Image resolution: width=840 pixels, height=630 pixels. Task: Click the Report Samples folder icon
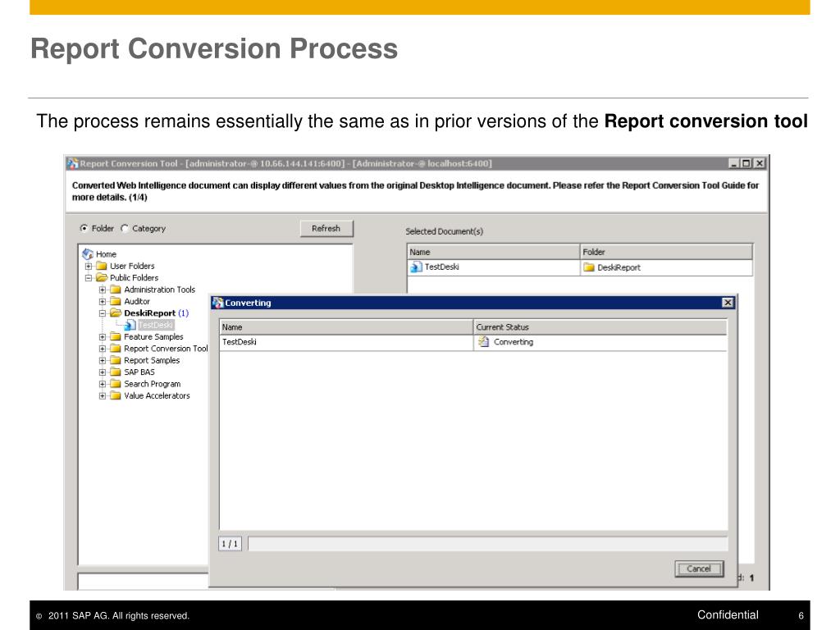click(116, 360)
